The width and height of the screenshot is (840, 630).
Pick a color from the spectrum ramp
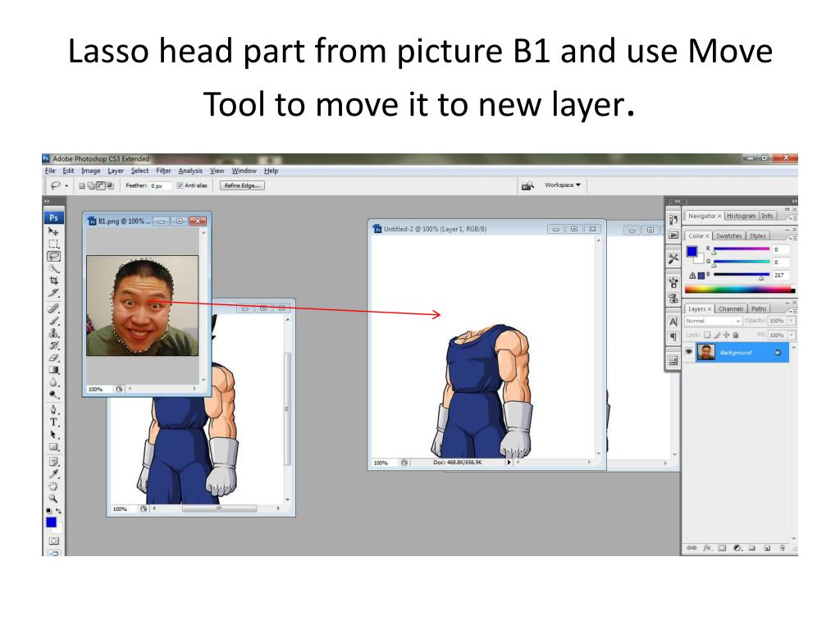(x=739, y=290)
